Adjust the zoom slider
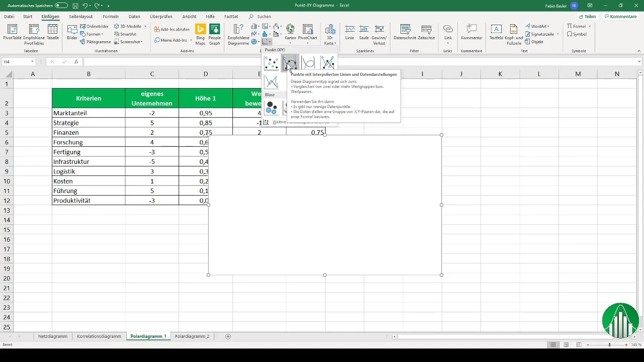Viewport: 644px width, 362px height. click(x=609, y=345)
